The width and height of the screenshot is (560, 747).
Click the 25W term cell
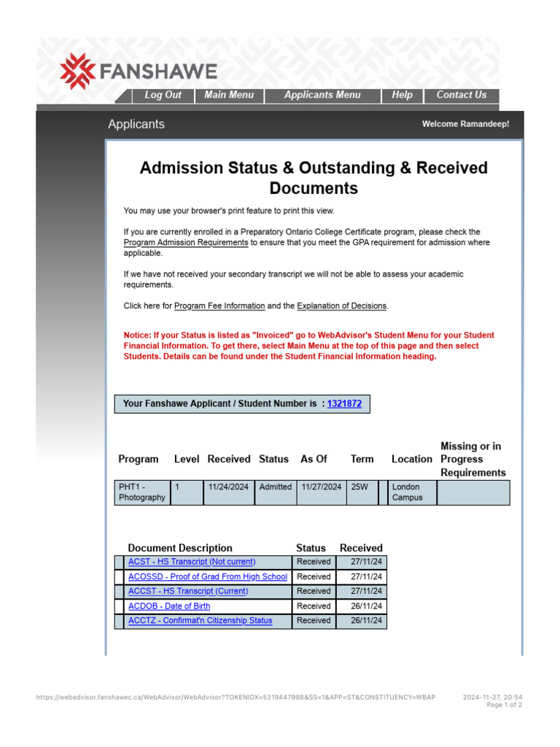click(x=362, y=492)
